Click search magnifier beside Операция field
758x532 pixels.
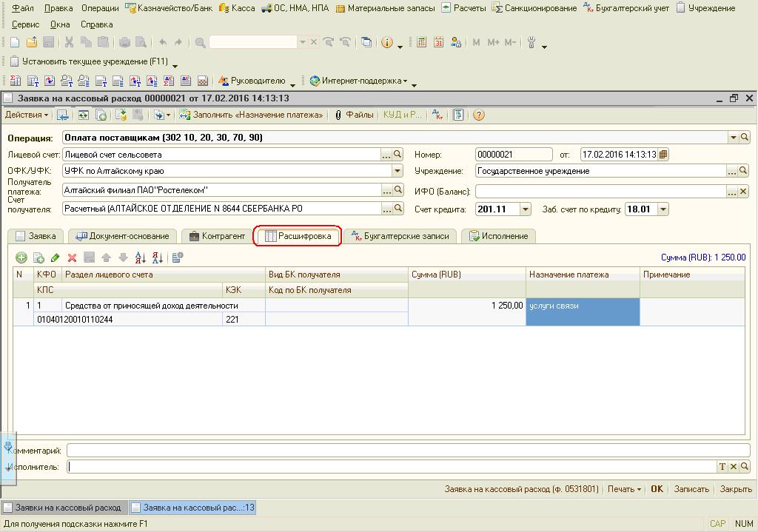[x=745, y=138]
